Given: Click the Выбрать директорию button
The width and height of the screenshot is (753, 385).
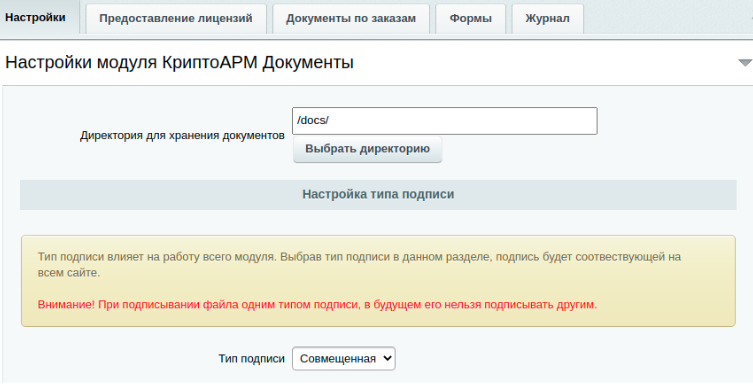Looking at the screenshot, I should pyautogui.click(x=367, y=149).
